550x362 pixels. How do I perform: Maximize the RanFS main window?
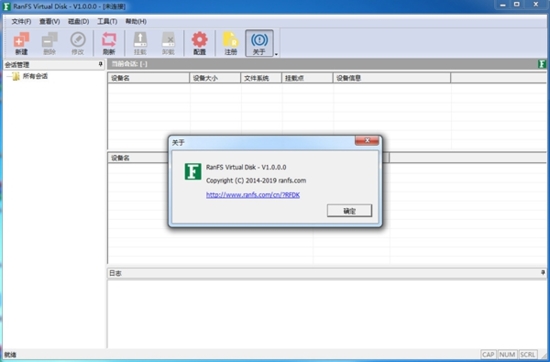517,5
